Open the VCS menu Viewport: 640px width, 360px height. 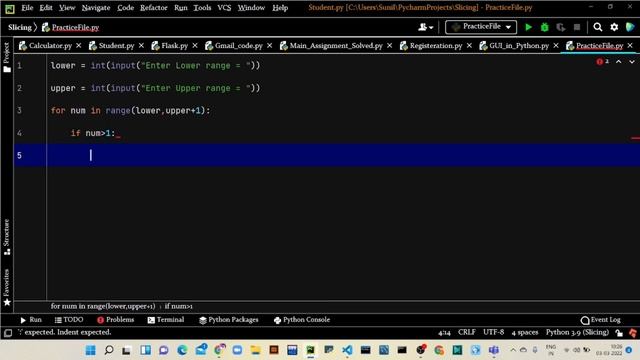pos(224,8)
